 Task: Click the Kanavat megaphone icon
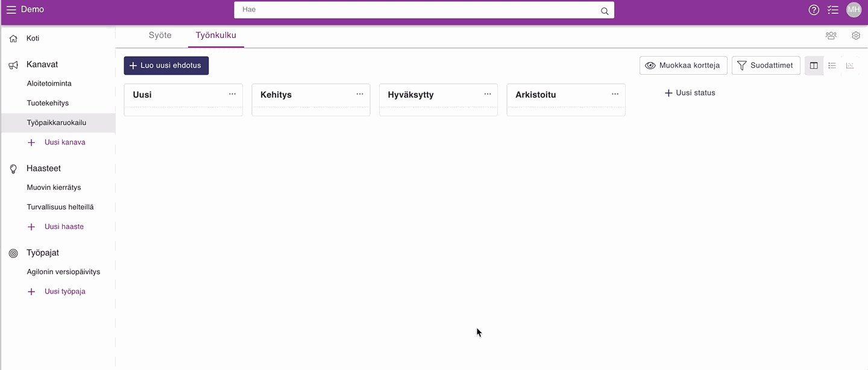(13, 65)
